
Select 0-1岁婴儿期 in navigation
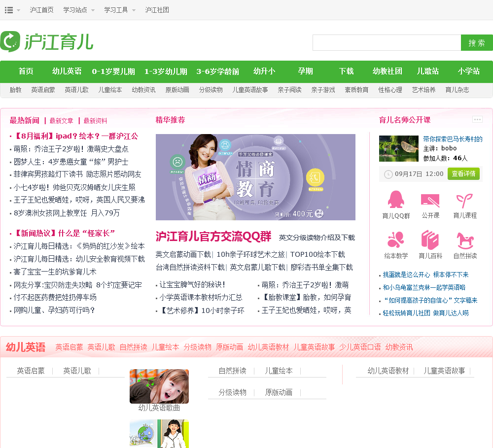coord(113,71)
